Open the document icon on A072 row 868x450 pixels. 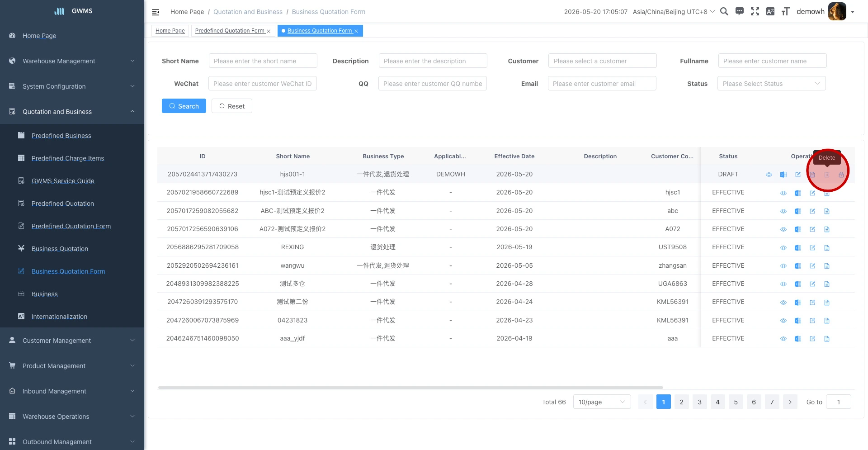(x=827, y=229)
